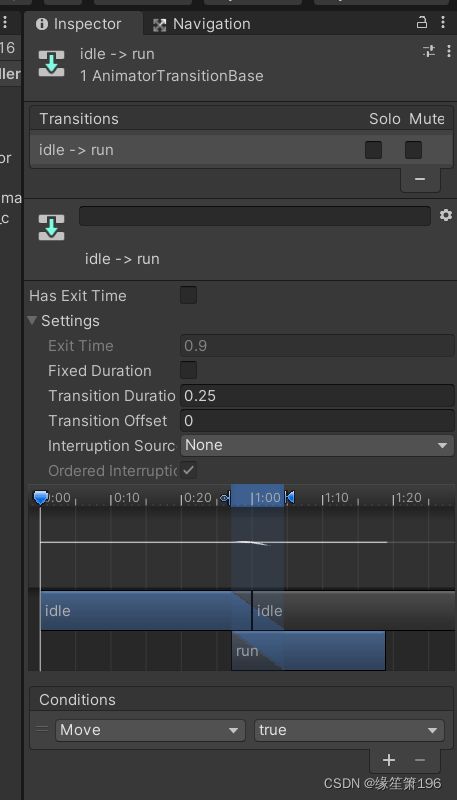Click the Move condition reorder handle
Screen dimensions: 457x800
[x=42, y=729]
